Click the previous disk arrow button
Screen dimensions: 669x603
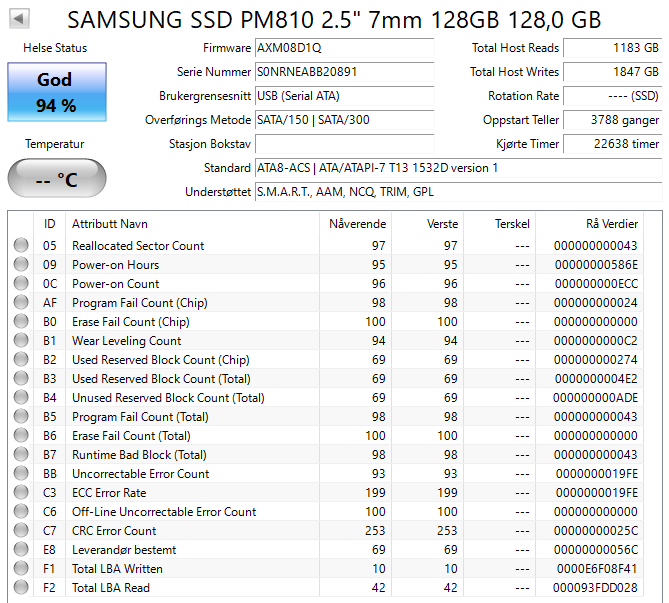point(19,18)
